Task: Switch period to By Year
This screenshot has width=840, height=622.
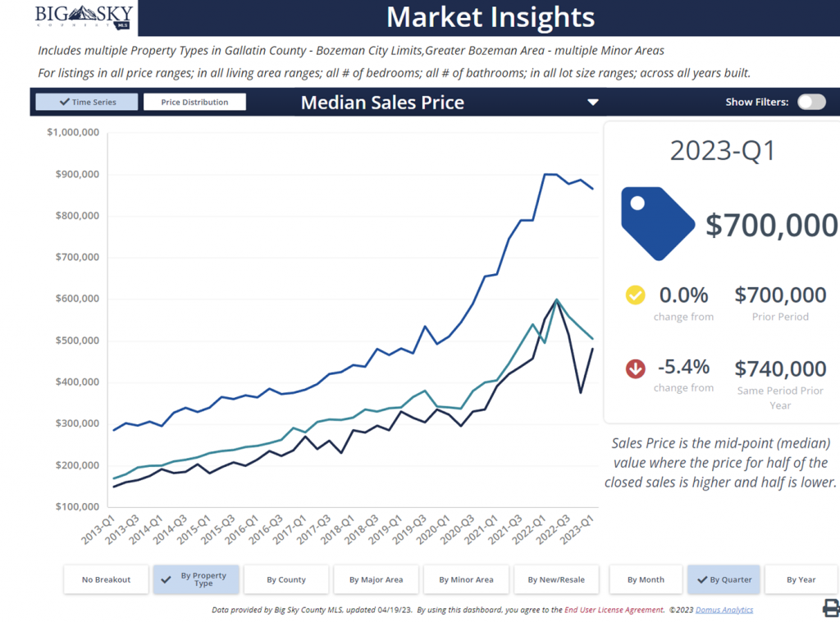Action: (801, 579)
